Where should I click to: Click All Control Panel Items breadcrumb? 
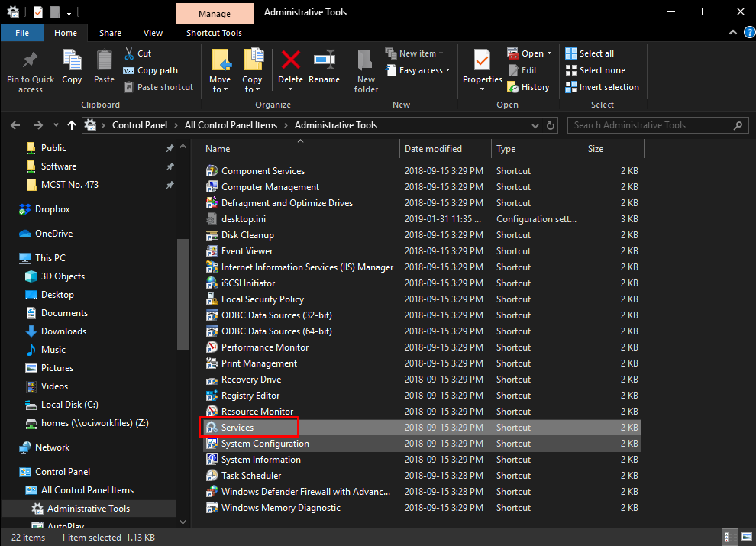tap(231, 125)
